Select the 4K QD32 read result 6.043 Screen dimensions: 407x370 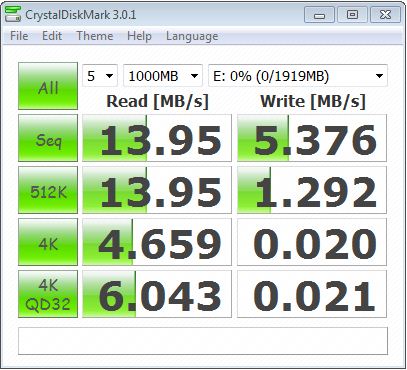[157, 294]
